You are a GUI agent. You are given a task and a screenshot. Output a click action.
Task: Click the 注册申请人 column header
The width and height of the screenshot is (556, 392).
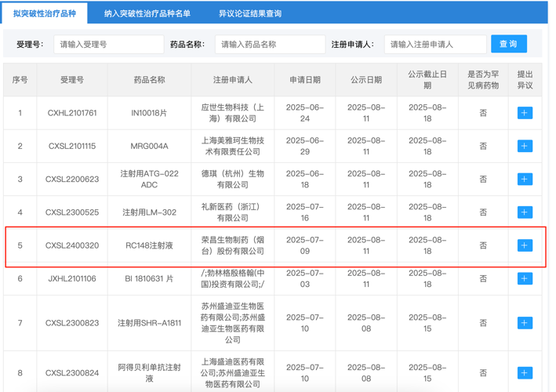pyautogui.click(x=233, y=80)
